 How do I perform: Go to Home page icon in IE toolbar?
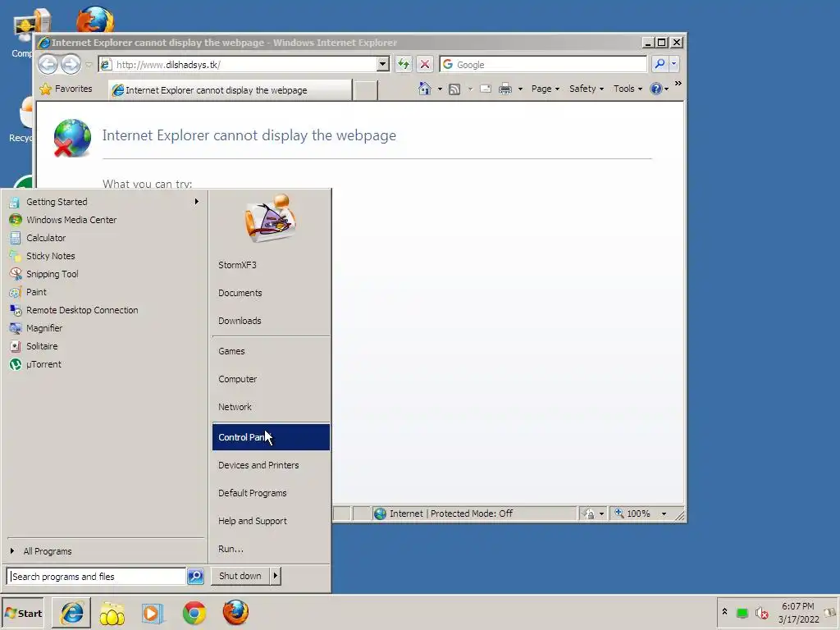(x=424, y=89)
